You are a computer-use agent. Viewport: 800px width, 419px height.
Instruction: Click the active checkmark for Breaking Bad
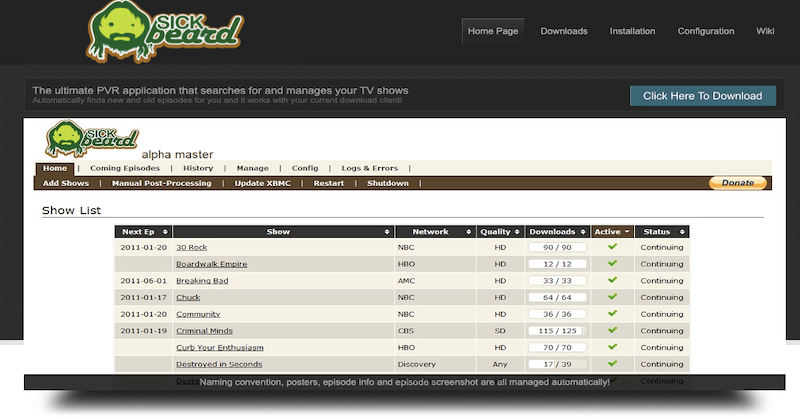pyautogui.click(x=612, y=280)
